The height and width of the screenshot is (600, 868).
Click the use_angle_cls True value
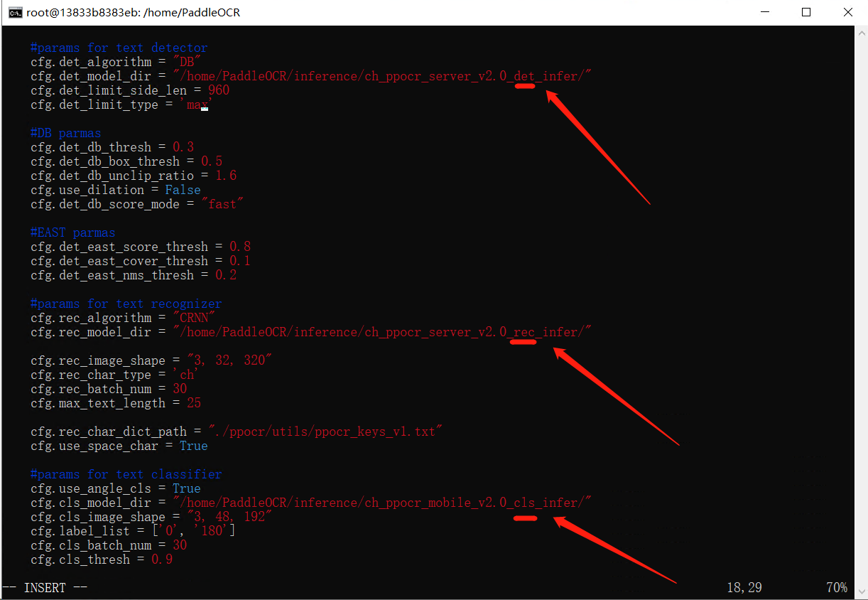coord(186,488)
